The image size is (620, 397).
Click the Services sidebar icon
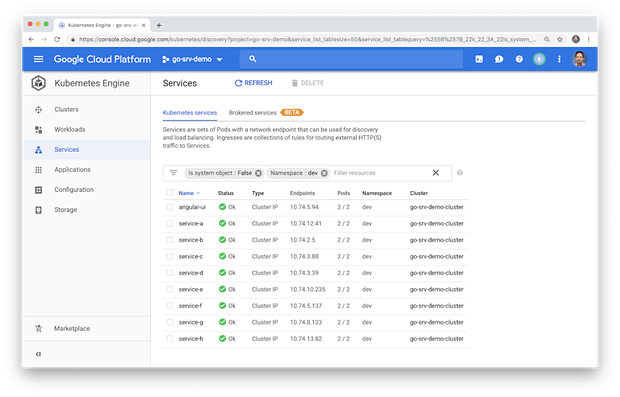pyautogui.click(x=38, y=150)
